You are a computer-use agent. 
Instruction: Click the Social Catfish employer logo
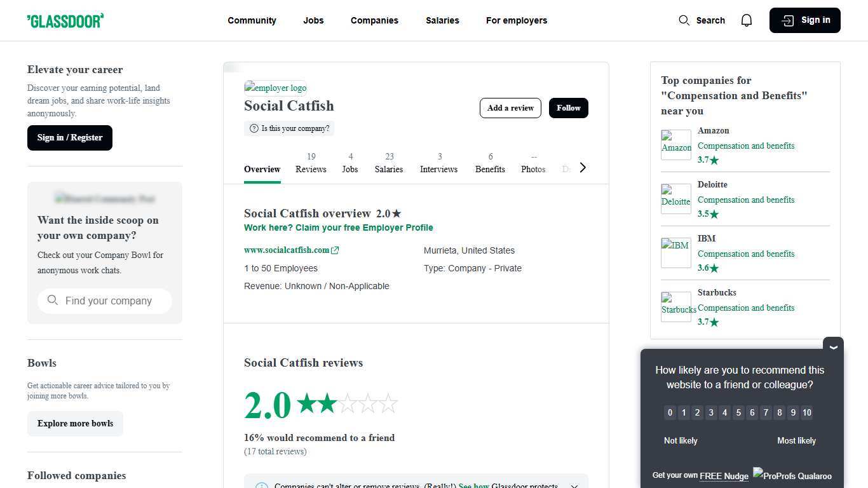point(275,88)
